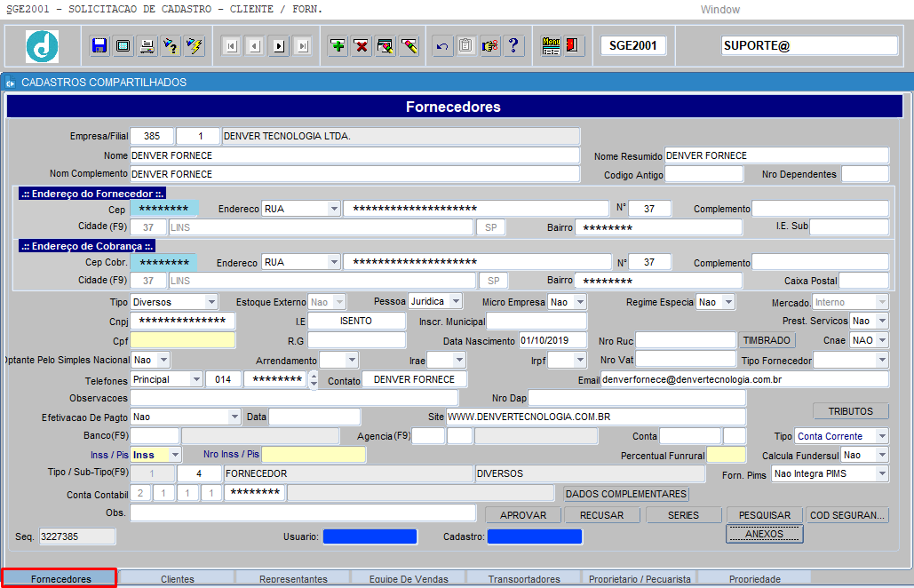Screen dimensions: 914x588
Task: Open Cnae dropdown showing NAO
Action: [x=882, y=340]
